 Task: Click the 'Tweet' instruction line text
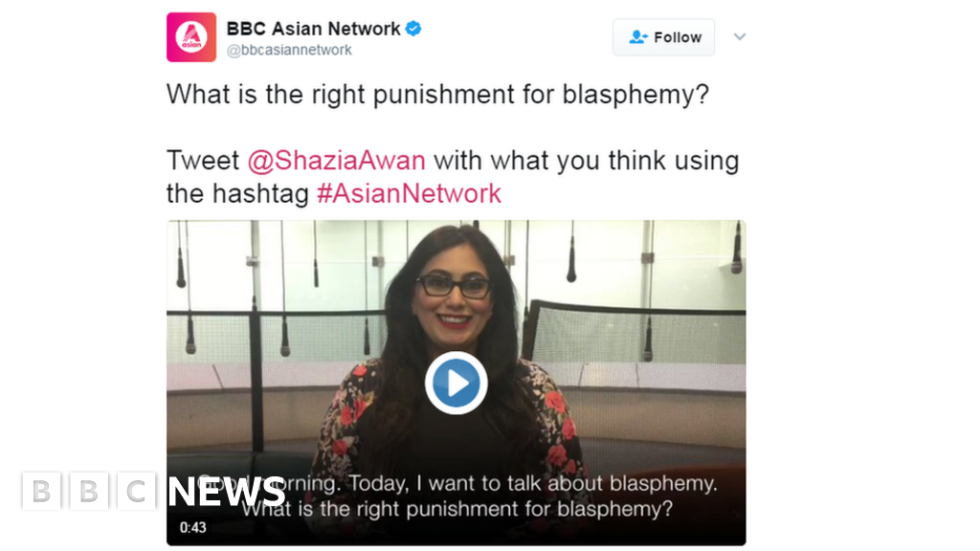click(x=453, y=177)
